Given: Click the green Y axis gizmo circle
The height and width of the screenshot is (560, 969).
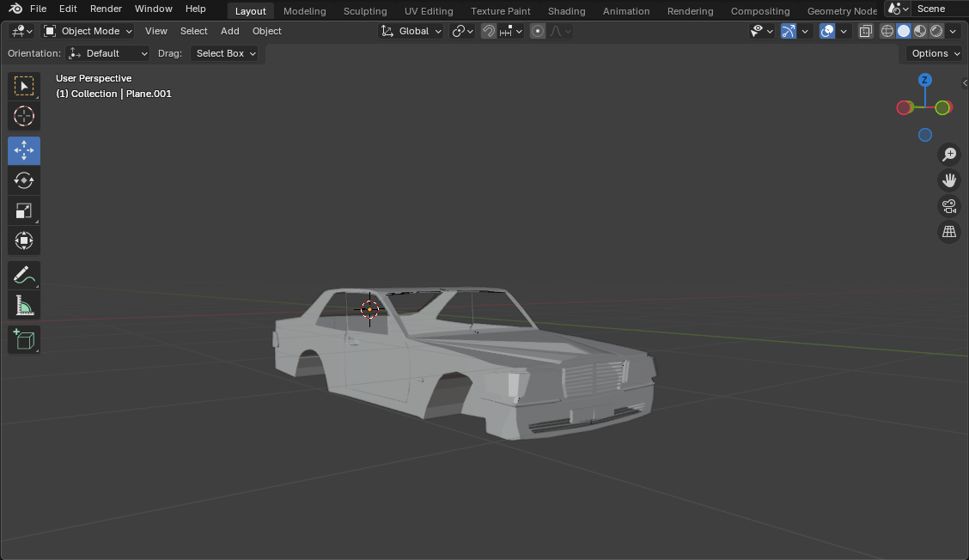Looking at the screenshot, I should [x=943, y=107].
